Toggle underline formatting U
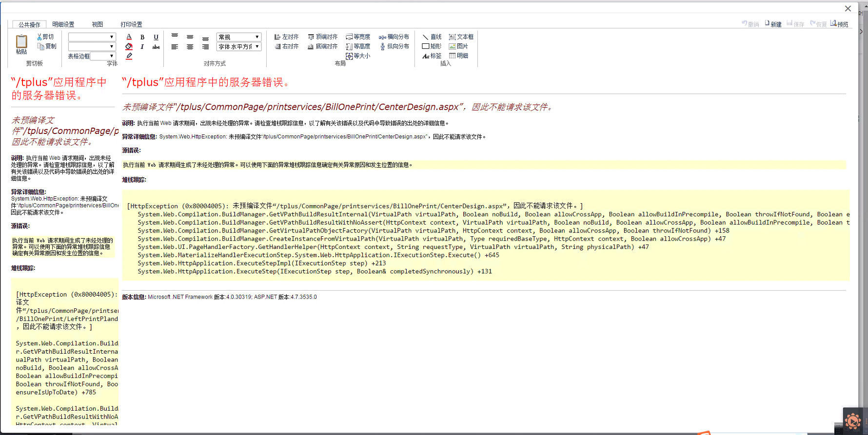 pos(156,37)
